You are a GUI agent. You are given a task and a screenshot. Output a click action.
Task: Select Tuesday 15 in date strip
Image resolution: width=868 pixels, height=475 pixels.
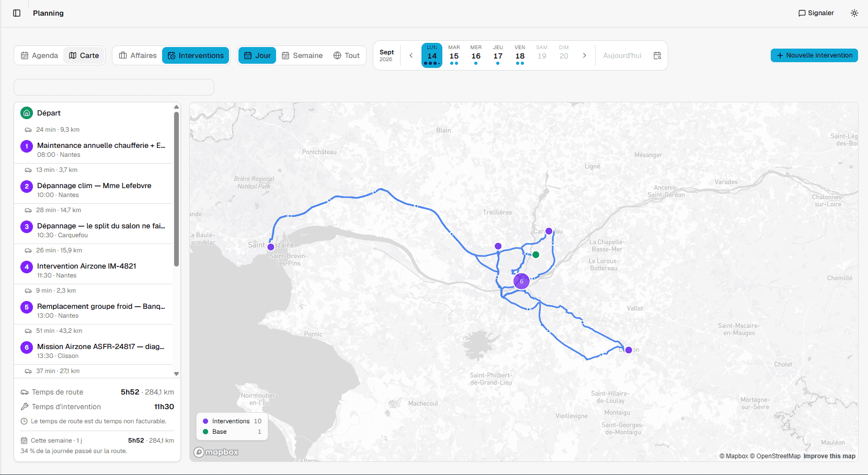coord(454,55)
